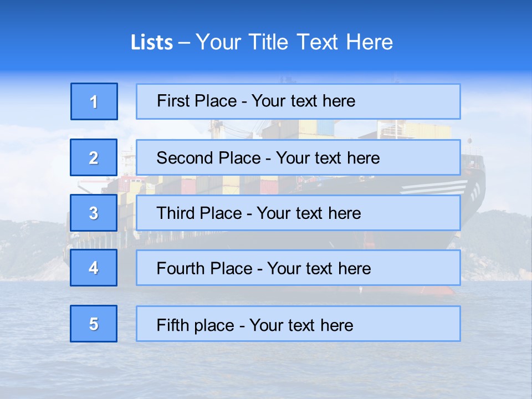
Task: Select the number 3 box
Action: [x=94, y=213]
